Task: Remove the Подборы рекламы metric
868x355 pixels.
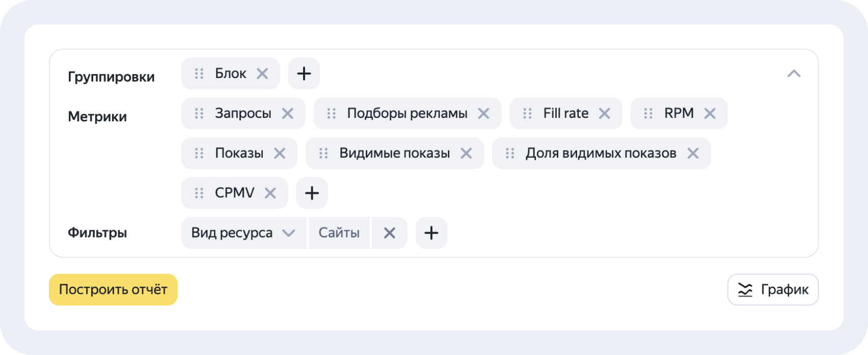Action: click(x=483, y=114)
